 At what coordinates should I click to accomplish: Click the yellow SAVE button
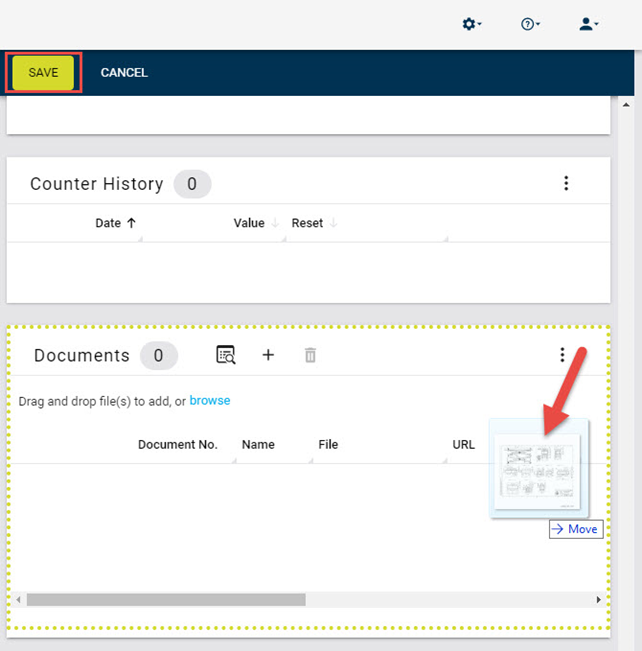(x=43, y=73)
